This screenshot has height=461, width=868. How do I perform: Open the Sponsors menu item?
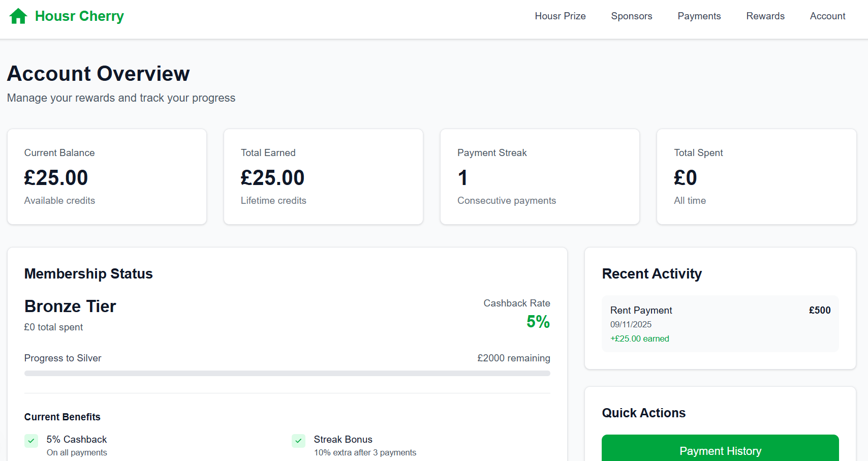(x=631, y=16)
